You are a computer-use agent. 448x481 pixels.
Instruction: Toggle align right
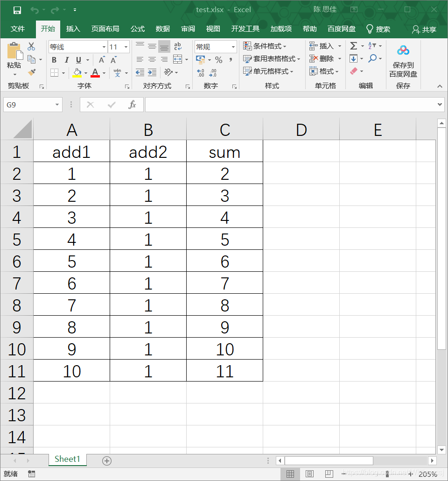pos(164,59)
